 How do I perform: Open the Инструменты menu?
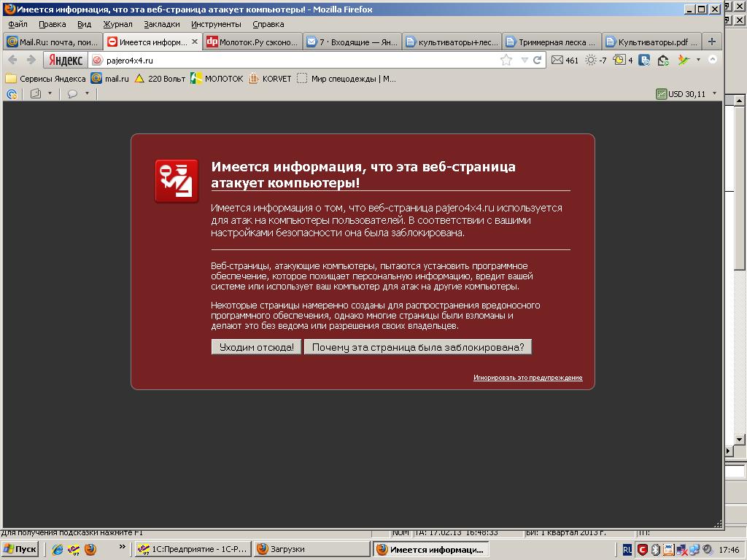coord(216,24)
